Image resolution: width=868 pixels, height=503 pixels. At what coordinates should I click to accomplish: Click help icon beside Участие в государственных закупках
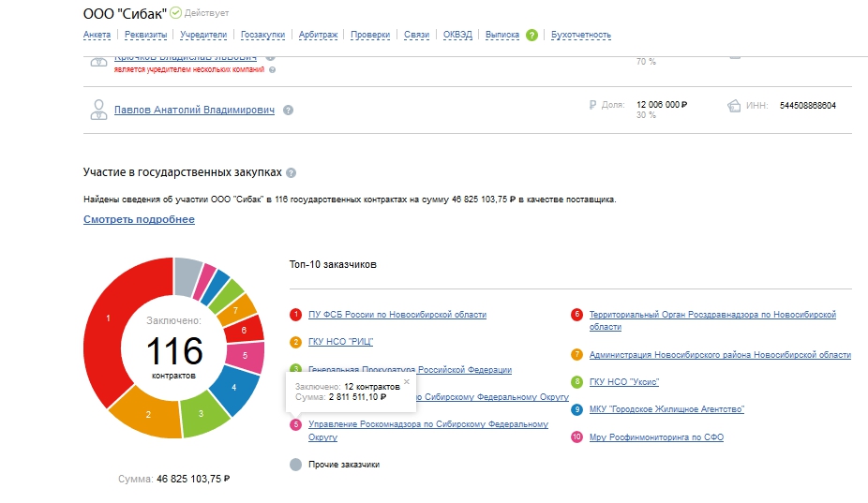click(x=292, y=172)
